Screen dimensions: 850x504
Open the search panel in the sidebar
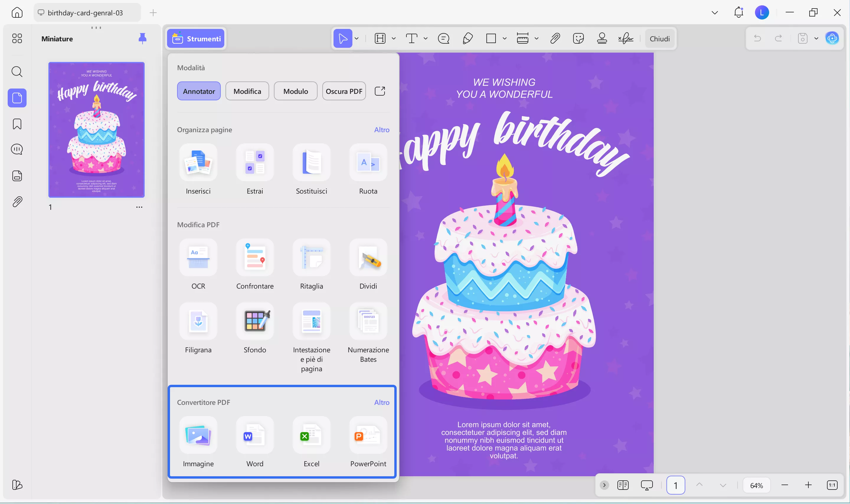pos(17,72)
